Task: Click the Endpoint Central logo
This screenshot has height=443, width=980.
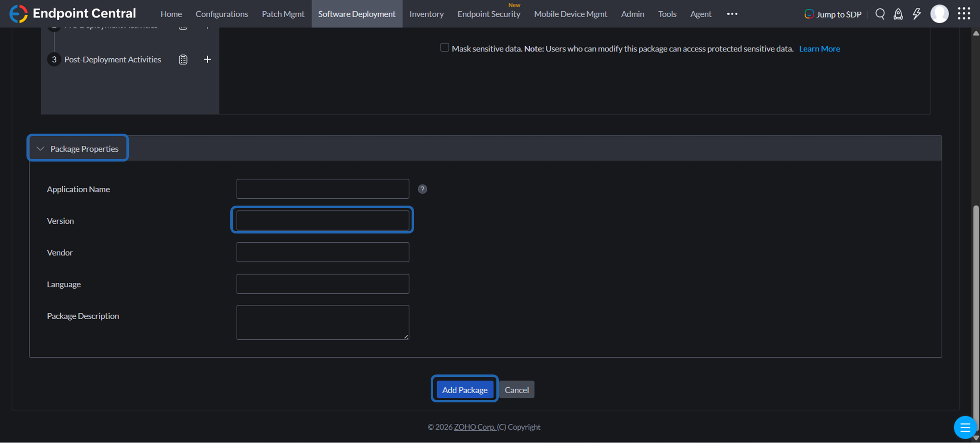Action: (73, 14)
